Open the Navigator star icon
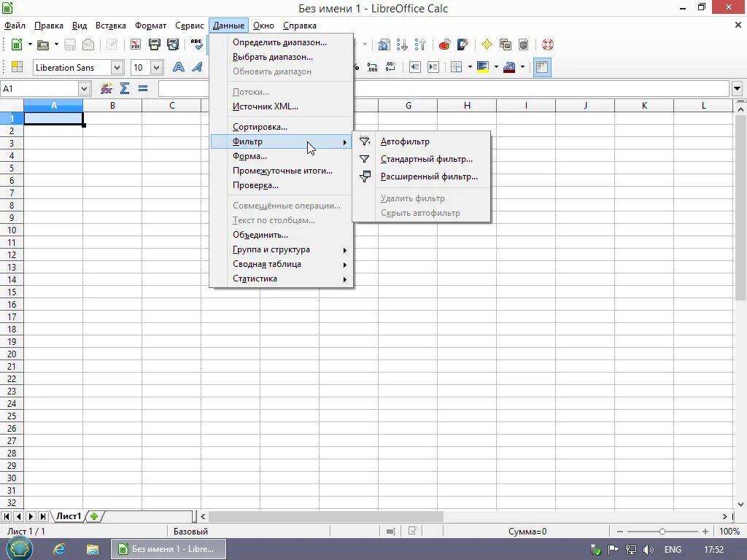Viewport: 747px width, 560px height. pos(487,44)
